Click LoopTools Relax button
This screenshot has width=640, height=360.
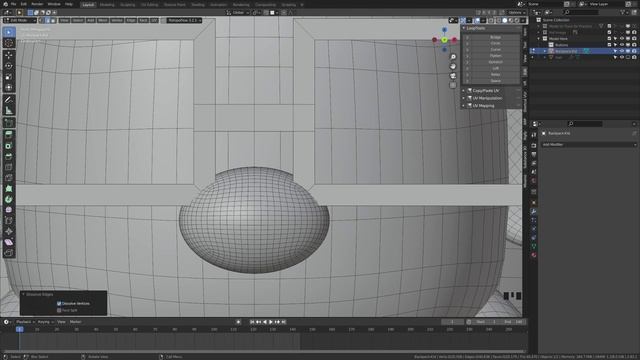[496, 75]
